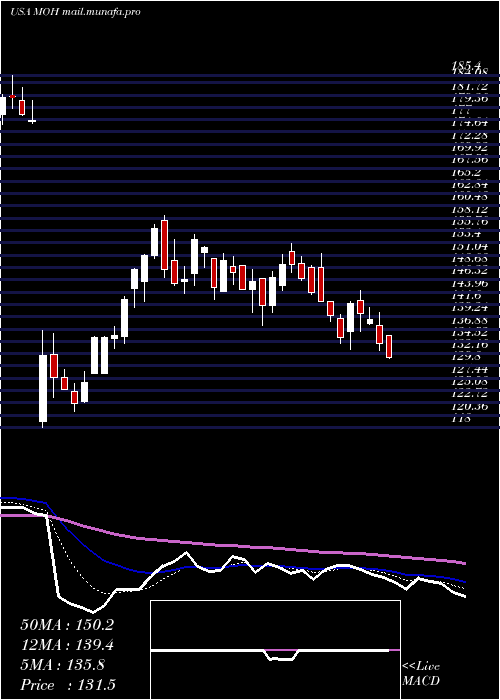Viewport: 500px width, 700px height.
Task: Click the 141.6 price axis label
Action: coord(466,296)
